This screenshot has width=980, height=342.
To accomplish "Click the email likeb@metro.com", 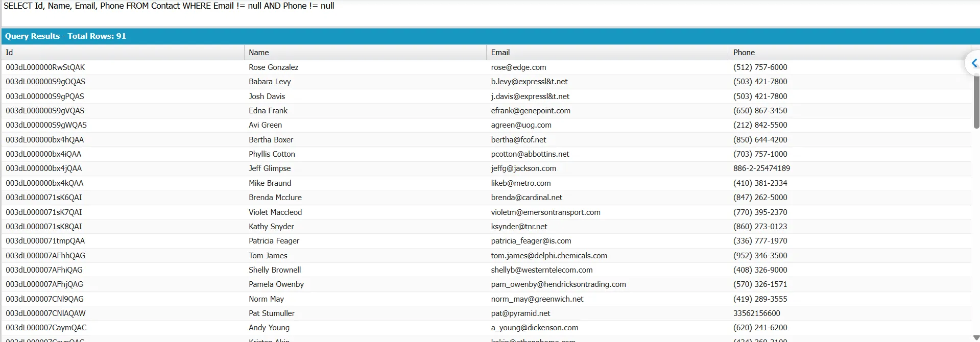I will coord(521,183).
